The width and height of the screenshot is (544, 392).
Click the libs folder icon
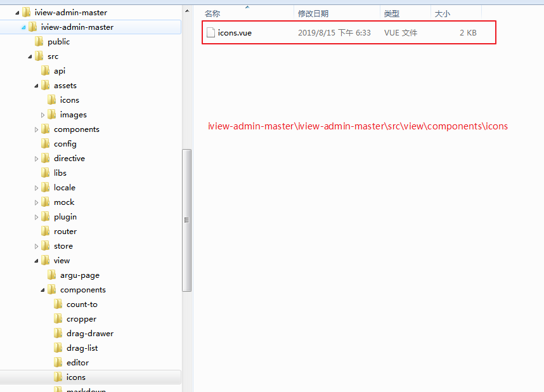45,173
